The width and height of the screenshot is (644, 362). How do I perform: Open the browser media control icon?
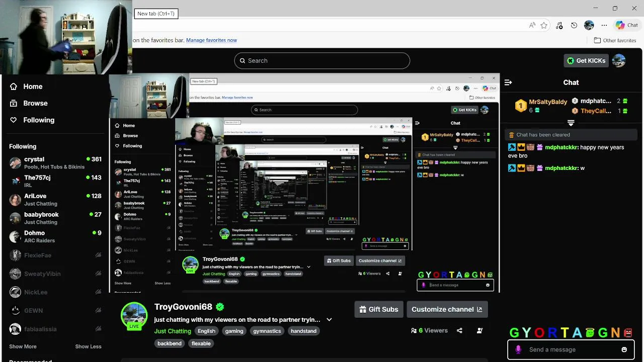(x=559, y=25)
